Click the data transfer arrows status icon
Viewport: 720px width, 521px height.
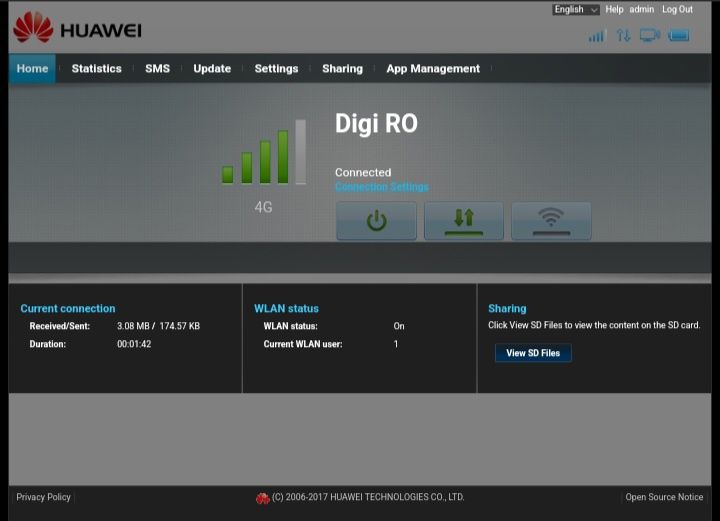[x=623, y=35]
